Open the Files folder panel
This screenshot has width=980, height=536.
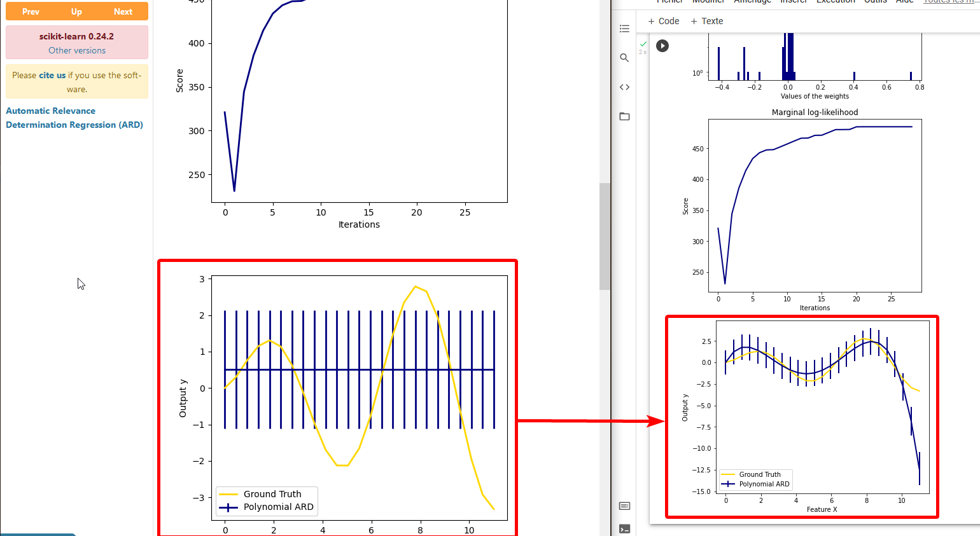click(624, 116)
